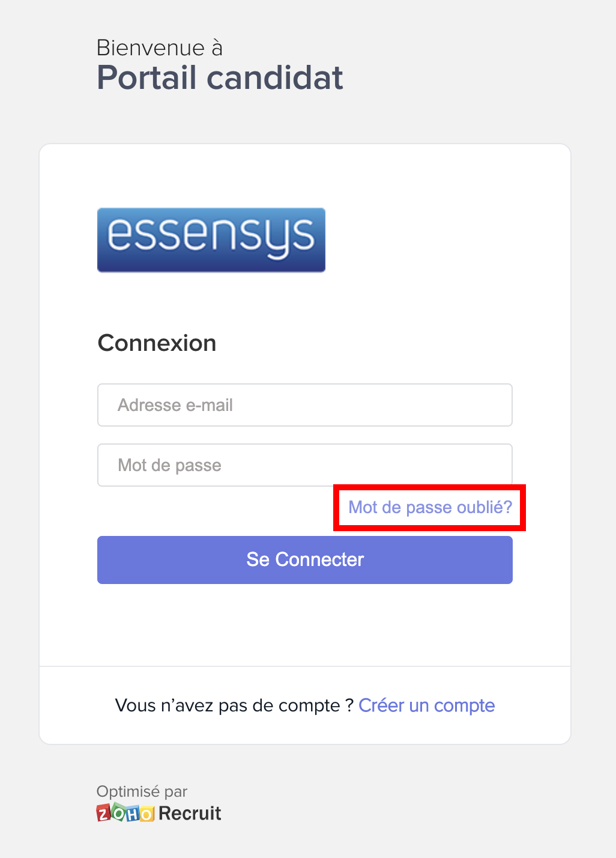Click the Connexion heading
Image resolution: width=616 pixels, height=858 pixels.
click(157, 342)
